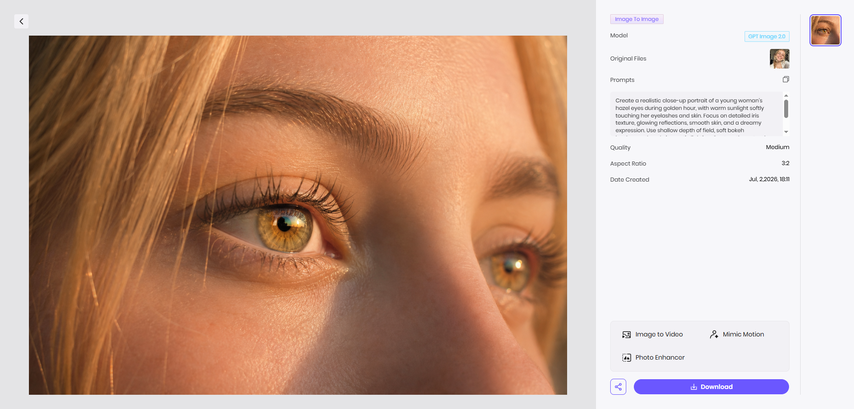The width and height of the screenshot is (854, 409).
Task: Open Image to Video tool
Action: [652, 334]
